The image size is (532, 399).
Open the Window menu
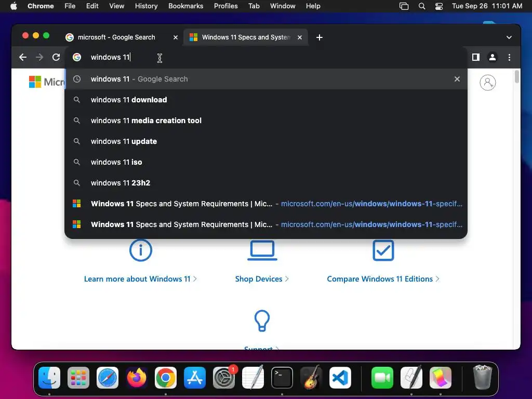283,6
